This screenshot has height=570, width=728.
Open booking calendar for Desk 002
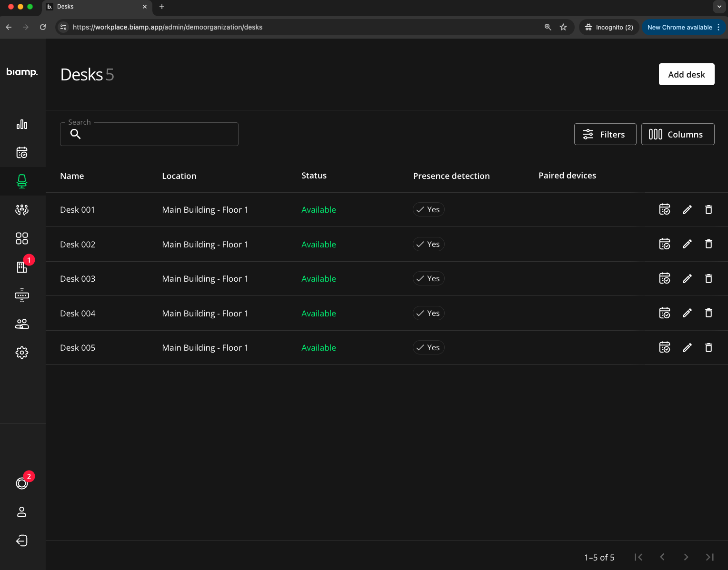click(x=665, y=244)
